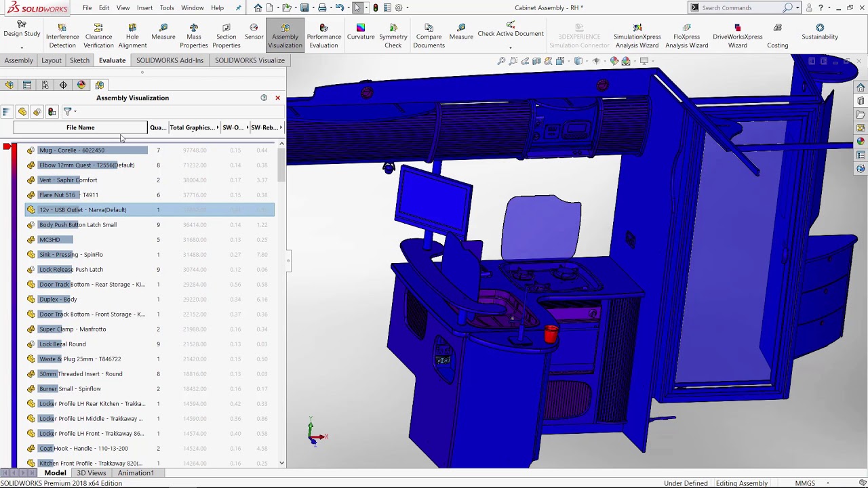Open Select tool dropdown arrow
This screenshot has height=488, width=868.
click(x=366, y=7)
